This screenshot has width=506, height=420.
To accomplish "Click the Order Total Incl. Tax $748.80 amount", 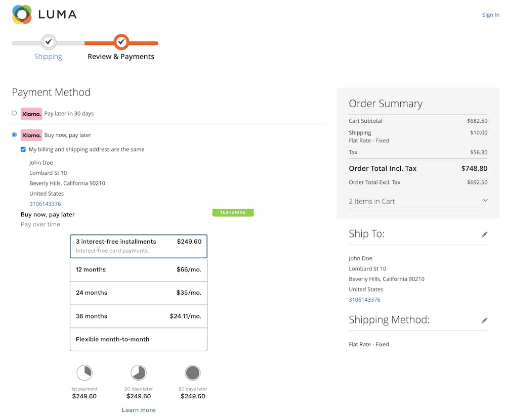I will [x=474, y=168].
